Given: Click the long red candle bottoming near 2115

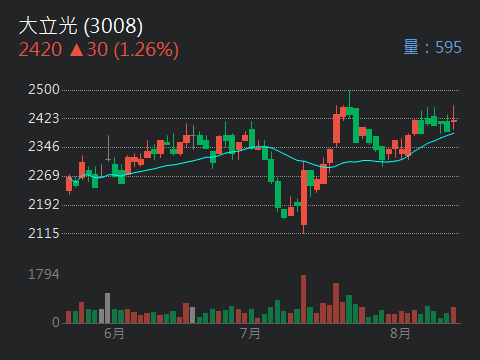Looking at the screenshot, I should click(304, 197).
